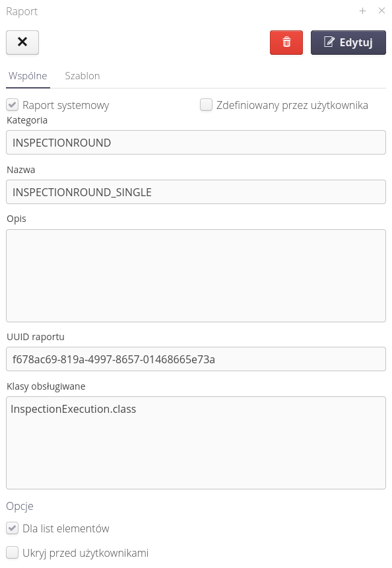Click the checkmark icon next to Dla list elementów
Image resolution: width=392 pixels, height=568 pixels.
coord(13,528)
